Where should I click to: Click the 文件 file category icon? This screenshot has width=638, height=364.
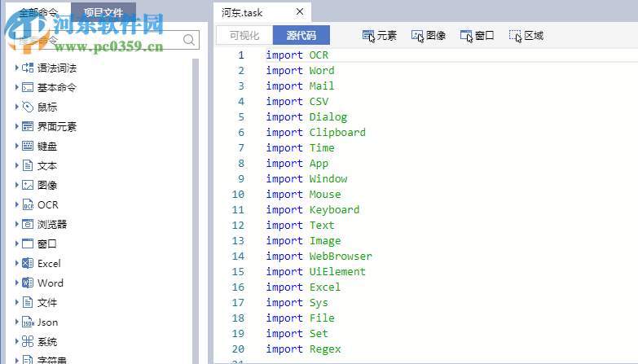pyautogui.click(x=28, y=302)
